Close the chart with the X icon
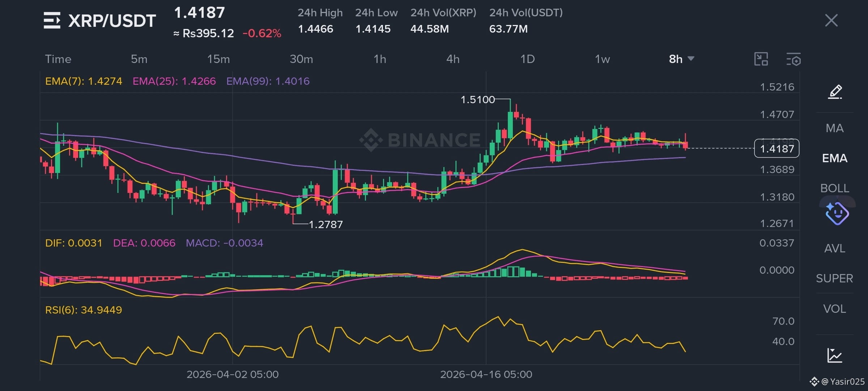Image resolution: width=868 pixels, height=391 pixels. click(831, 20)
